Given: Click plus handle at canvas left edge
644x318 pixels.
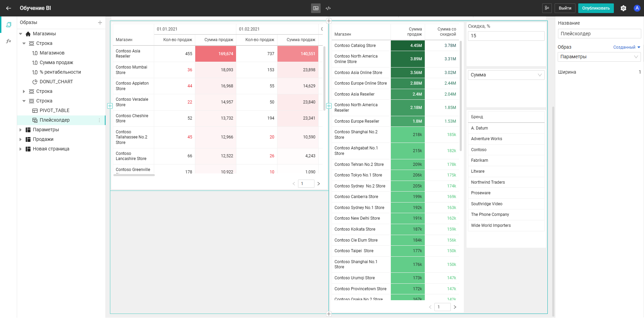Looking at the screenshot, I should 110,106.
